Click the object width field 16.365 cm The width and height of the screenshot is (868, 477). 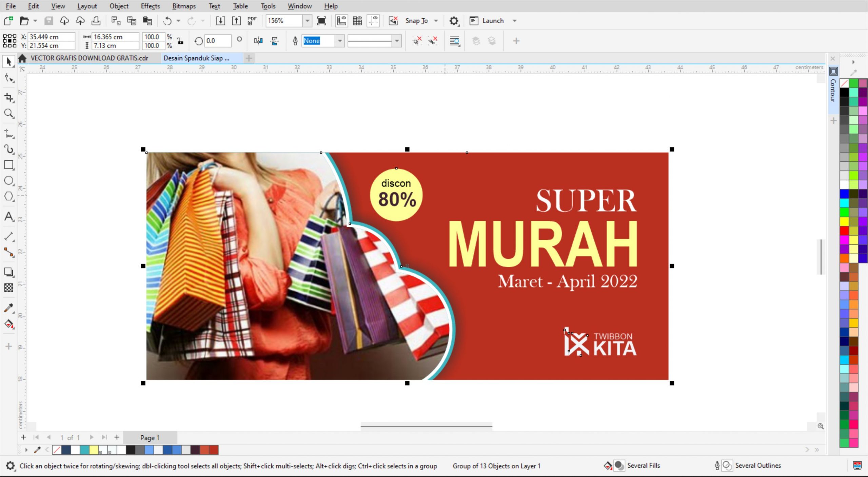[x=116, y=37]
